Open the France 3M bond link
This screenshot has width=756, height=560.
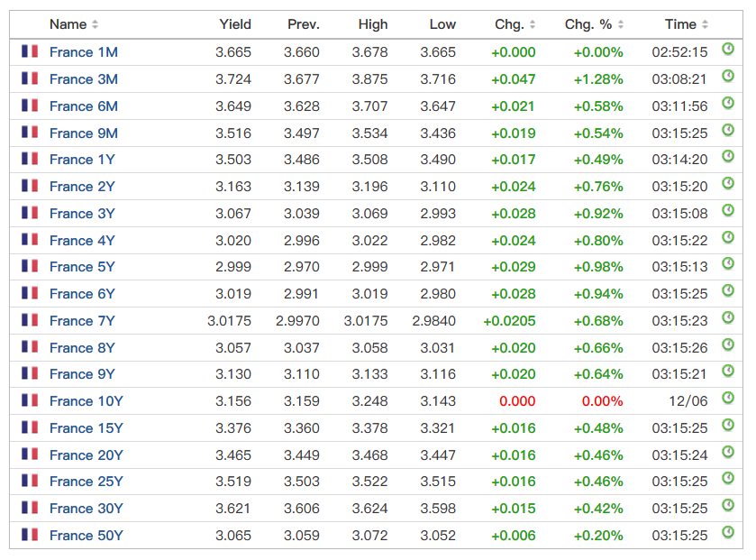(x=84, y=79)
